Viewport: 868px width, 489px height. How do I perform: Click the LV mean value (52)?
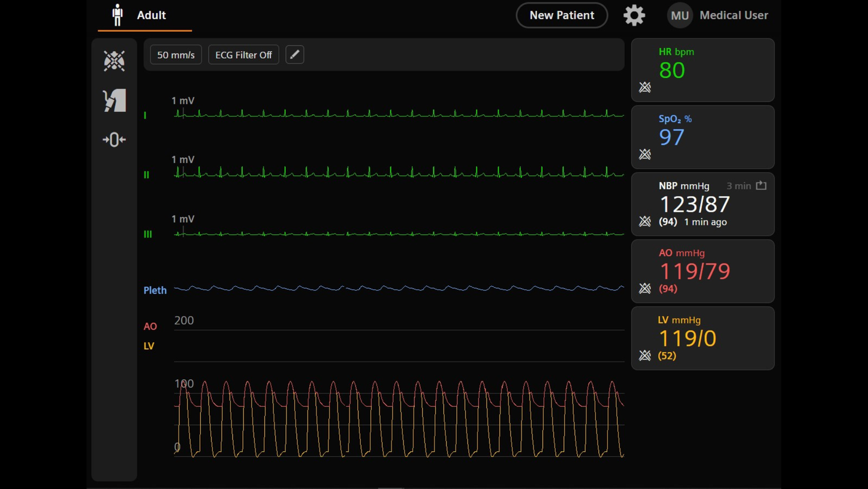[667, 356]
